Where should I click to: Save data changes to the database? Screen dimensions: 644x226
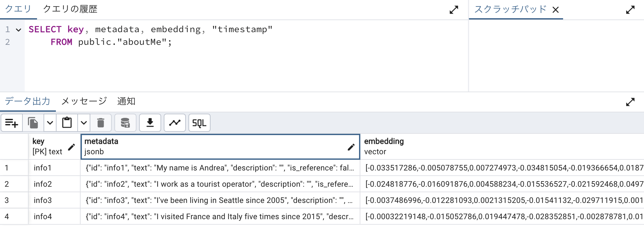point(125,123)
